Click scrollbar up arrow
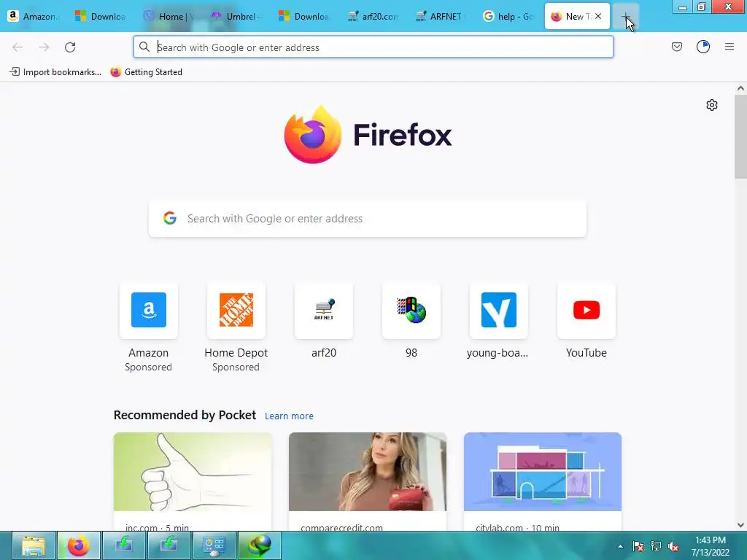 pyautogui.click(x=740, y=88)
